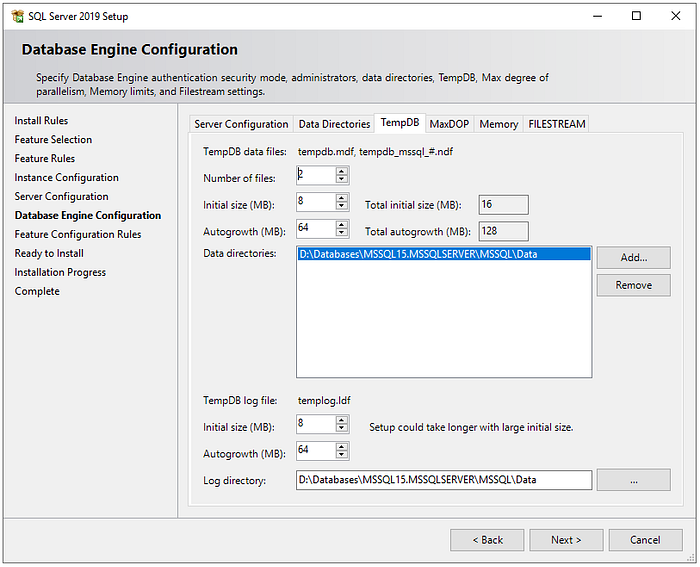Select Server Configuration step in sidebar
The width and height of the screenshot is (700, 567).
coord(61,196)
